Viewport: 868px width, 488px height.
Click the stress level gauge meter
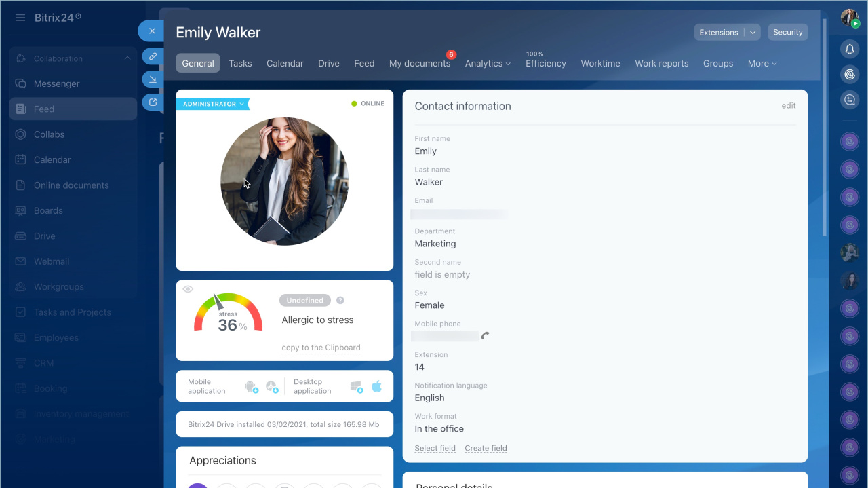coord(228,314)
